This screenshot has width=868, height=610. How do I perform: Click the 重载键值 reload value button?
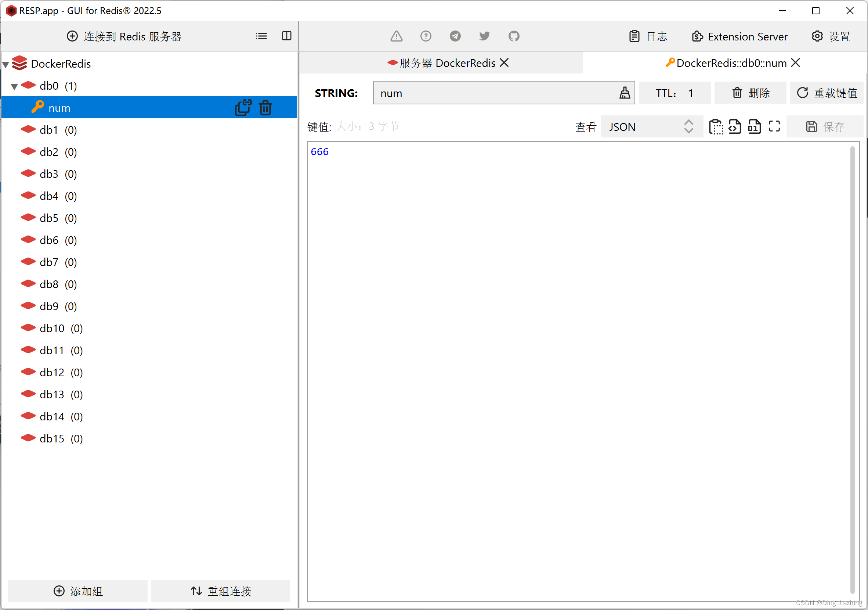tap(827, 93)
